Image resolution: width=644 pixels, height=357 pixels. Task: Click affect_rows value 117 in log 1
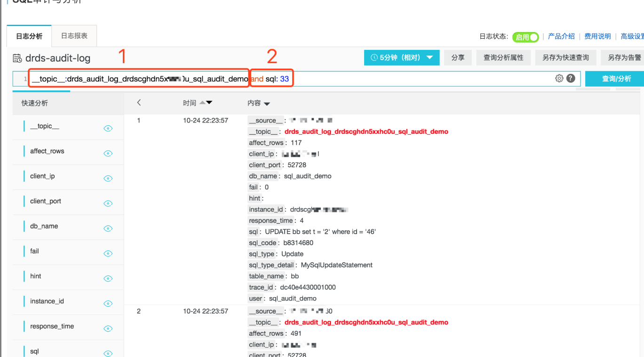coord(296,143)
